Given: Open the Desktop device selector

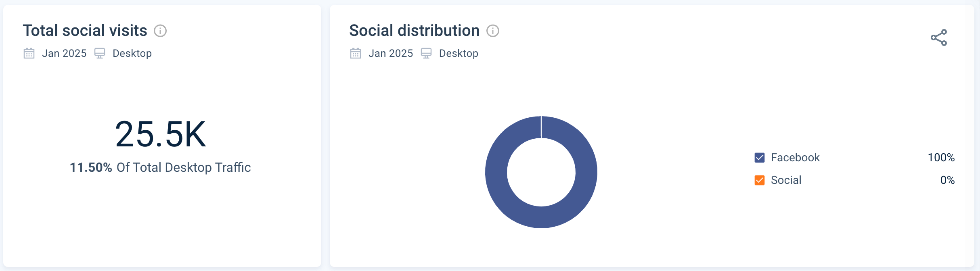Looking at the screenshot, I should point(132,53).
